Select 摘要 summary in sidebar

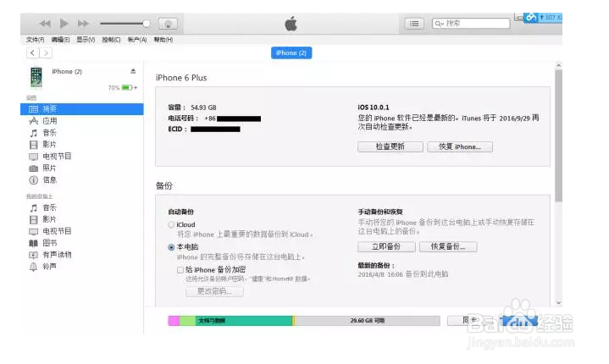point(82,109)
